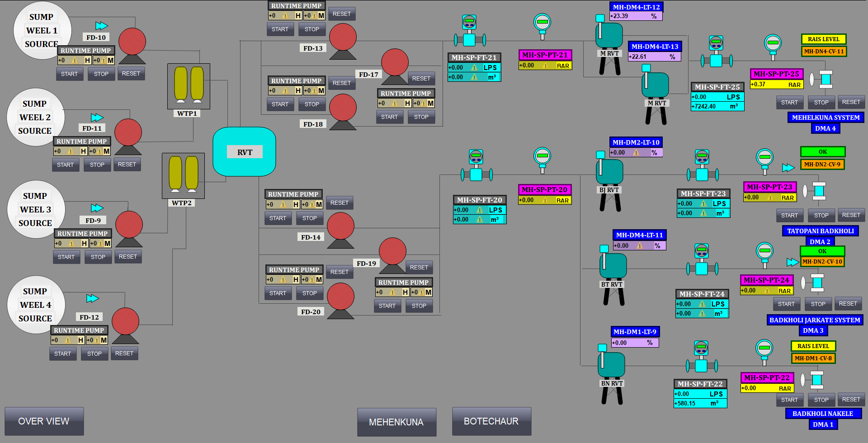This screenshot has height=443, width=868.
Task: Click the MH-SP-PT-20 pressure gauge icon
Action: [x=542, y=160]
